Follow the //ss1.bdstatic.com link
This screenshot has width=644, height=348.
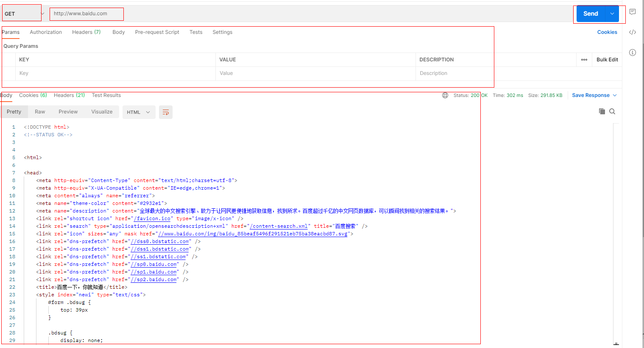(x=158, y=257)
